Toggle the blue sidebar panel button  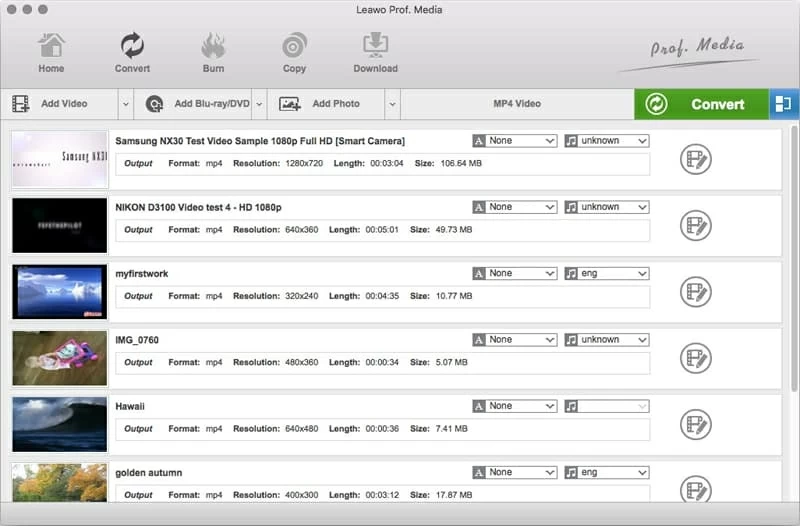[784, 104]
